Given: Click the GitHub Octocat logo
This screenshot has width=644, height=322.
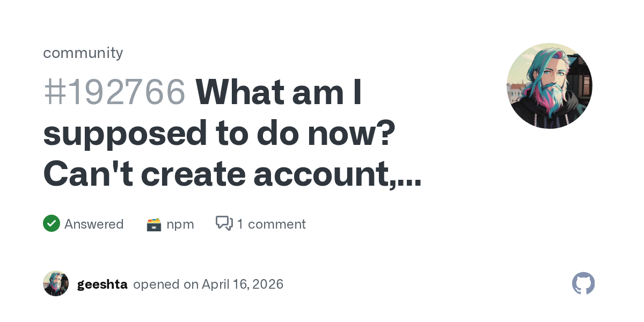Looking at the screenshot, I should [x=583, y=283].
